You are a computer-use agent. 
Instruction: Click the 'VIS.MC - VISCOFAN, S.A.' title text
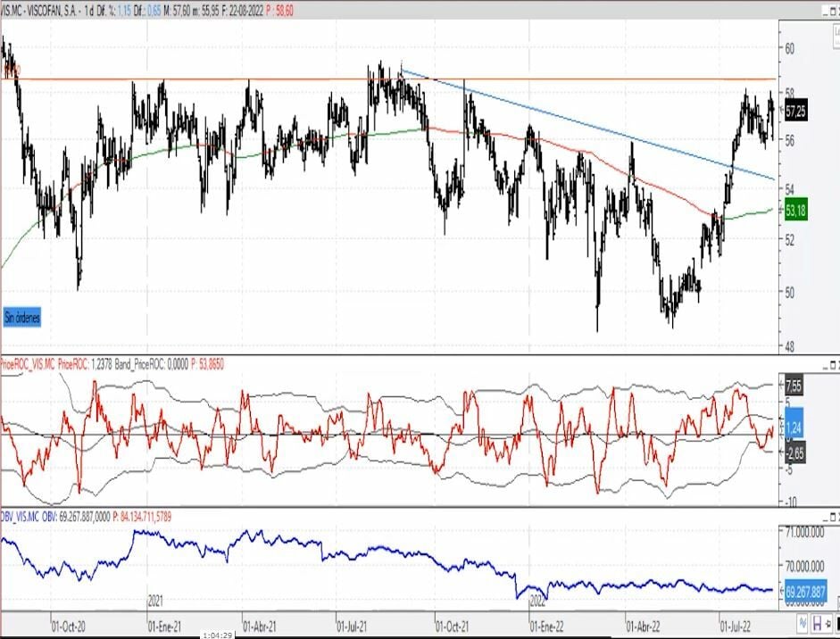(x=38, y=12)
